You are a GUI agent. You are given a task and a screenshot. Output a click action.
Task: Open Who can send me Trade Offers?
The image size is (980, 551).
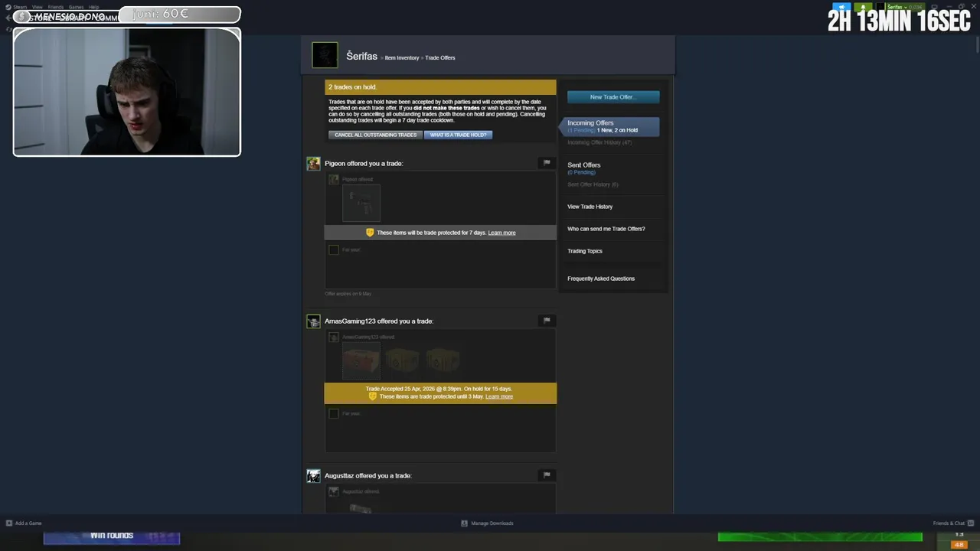pyautogui.click(x=606, y=229)
